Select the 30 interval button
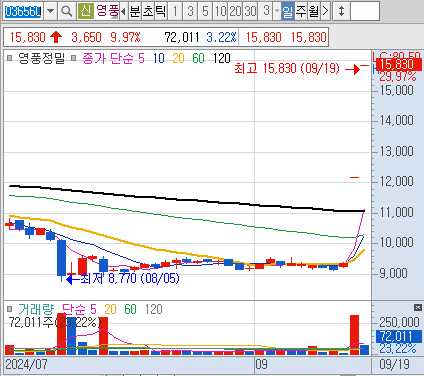The width and height of the screenshot is (424, 376). click(250, 12)
